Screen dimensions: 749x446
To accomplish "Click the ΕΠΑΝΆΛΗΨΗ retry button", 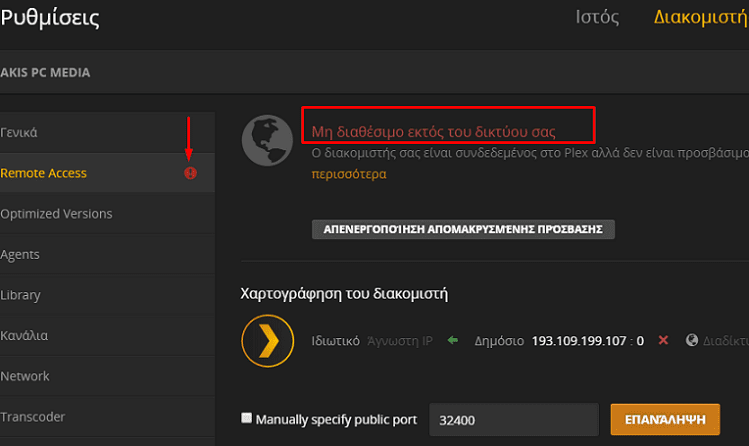I will point(665,419).
